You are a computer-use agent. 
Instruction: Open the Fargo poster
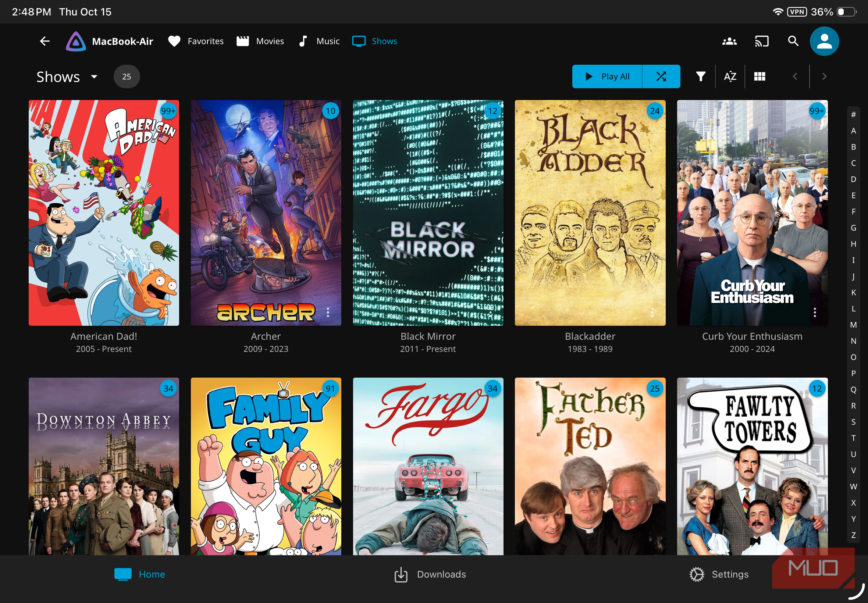pos(428,466)
